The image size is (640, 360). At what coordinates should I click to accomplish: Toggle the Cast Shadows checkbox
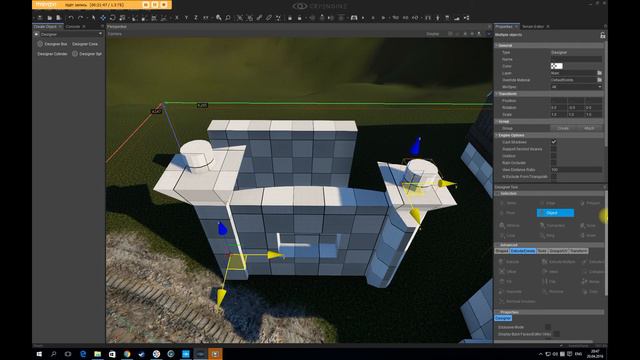point(554,142)
